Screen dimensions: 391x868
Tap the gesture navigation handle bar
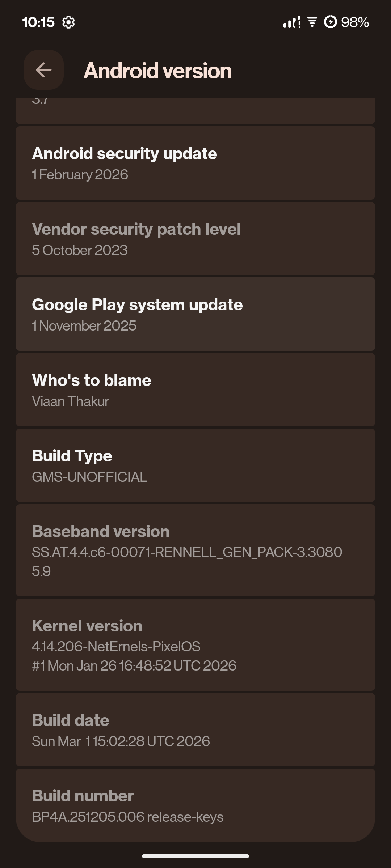tap(195, 856)
